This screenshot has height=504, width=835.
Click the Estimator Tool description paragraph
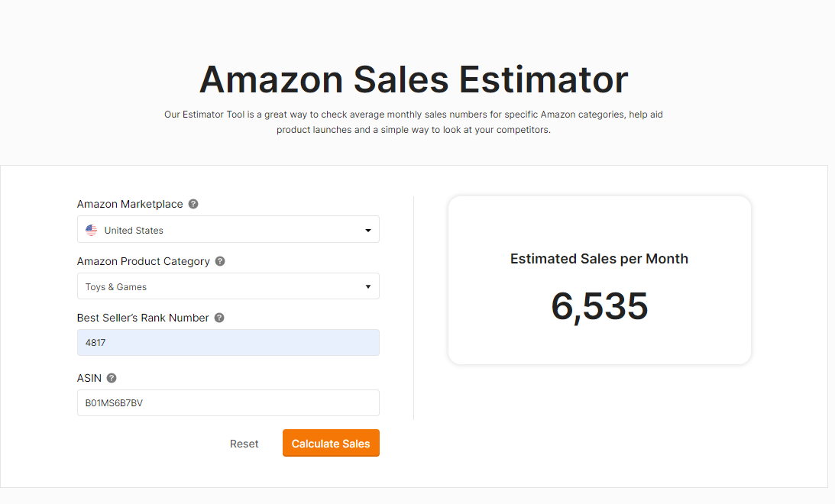[x=413, y=122]
